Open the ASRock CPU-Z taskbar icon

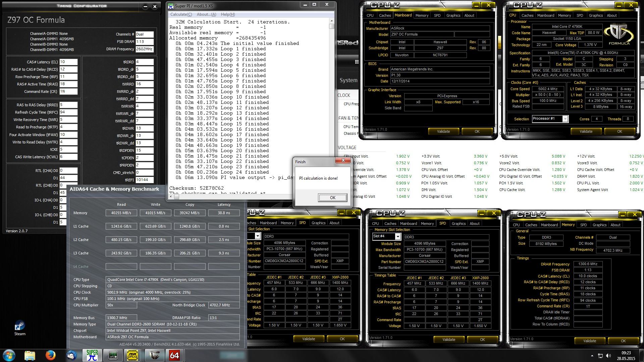(x=133, y=355)
